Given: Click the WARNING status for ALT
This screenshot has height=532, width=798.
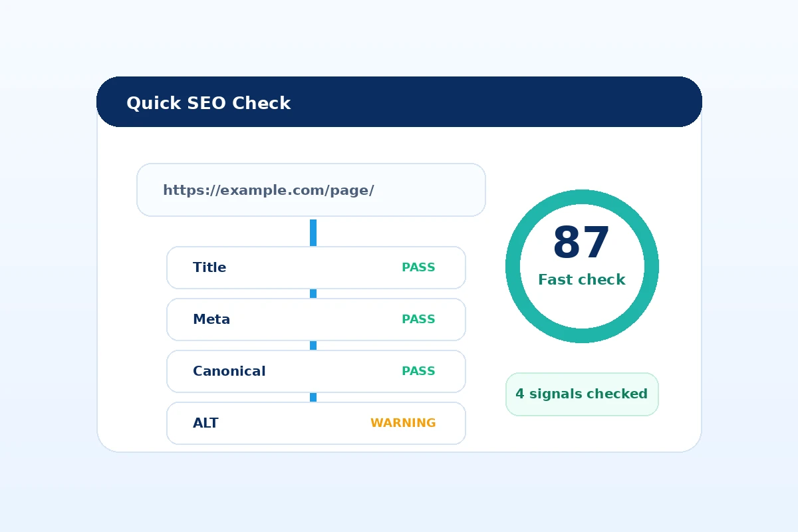Looking at the screenshot, I should click(403, 423).
